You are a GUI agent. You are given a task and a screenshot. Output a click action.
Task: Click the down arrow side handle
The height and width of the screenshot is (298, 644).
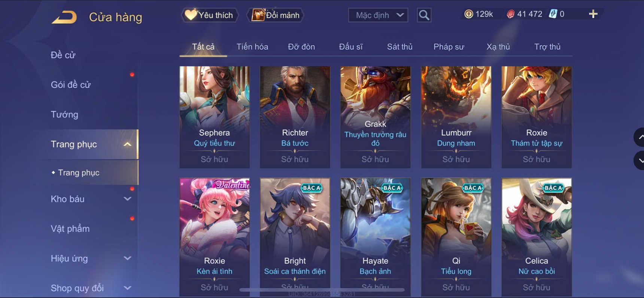coord(639,160)
